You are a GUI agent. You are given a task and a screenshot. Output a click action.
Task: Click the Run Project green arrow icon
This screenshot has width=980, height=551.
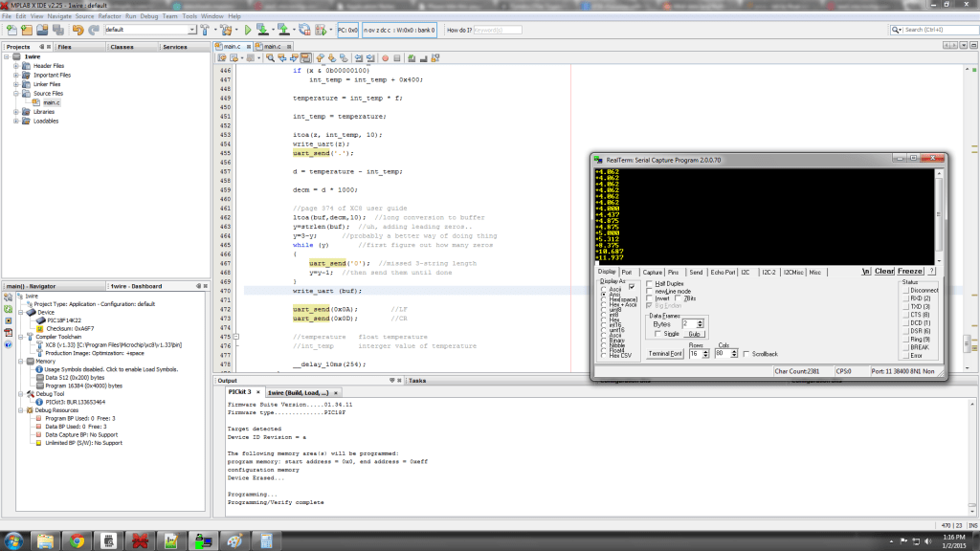click(248, 30)
